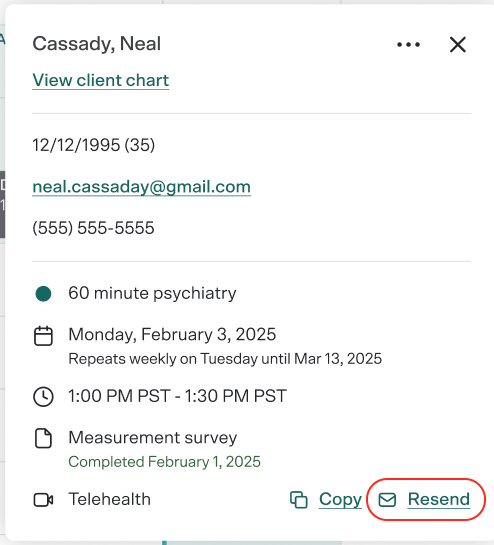This screenshot has height=545, width=494.
Task: Click the phone number (555) 555-5555
Action: coord(93,228)
